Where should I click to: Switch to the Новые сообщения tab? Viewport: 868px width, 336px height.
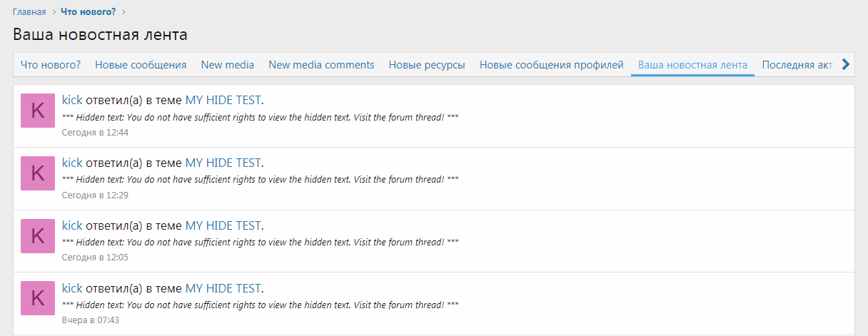[x=141, y=65]
